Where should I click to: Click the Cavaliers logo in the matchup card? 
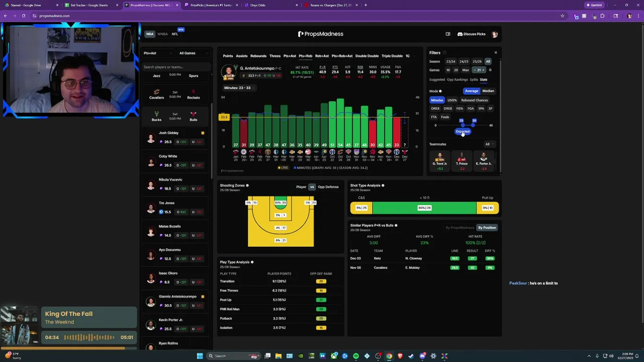(x=156, y=92)
